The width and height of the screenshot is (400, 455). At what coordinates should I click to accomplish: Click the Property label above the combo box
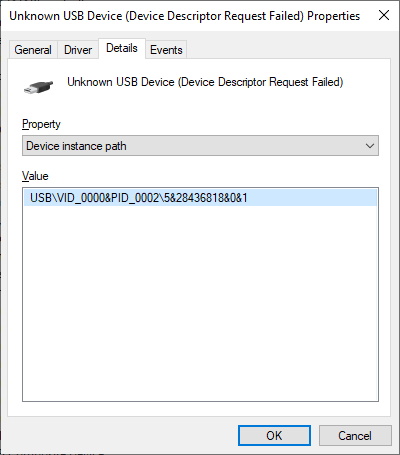tap(41, 124)
